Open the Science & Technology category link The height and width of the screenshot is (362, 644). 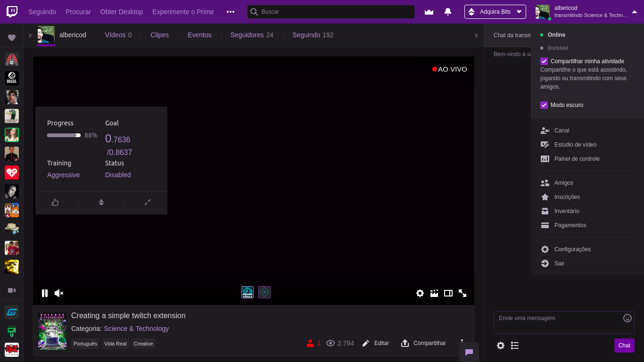coord(136,329)
